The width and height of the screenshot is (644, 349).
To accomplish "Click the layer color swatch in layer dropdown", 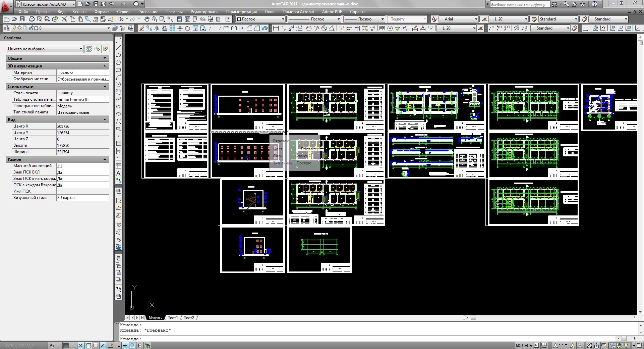I will click(36, 28).
